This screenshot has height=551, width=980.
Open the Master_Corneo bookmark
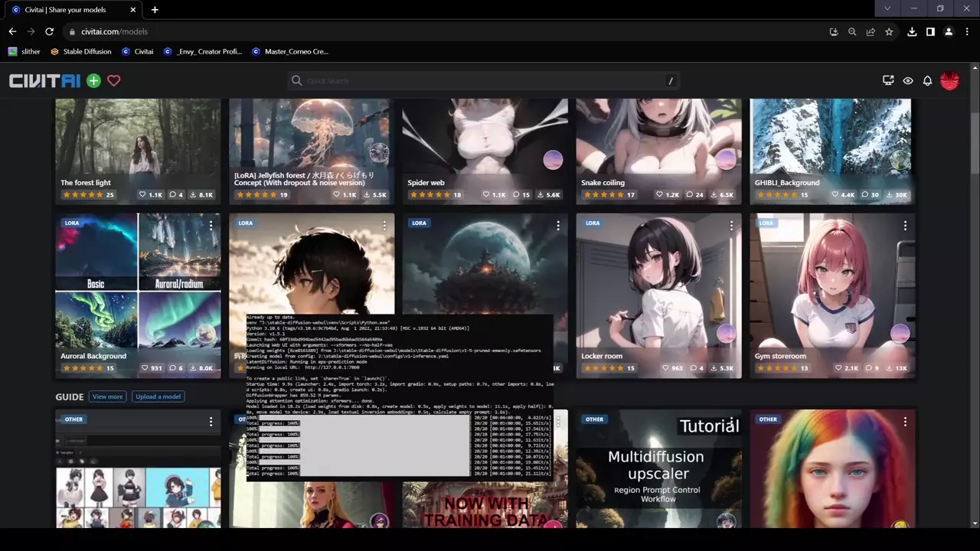click(289, 51)
